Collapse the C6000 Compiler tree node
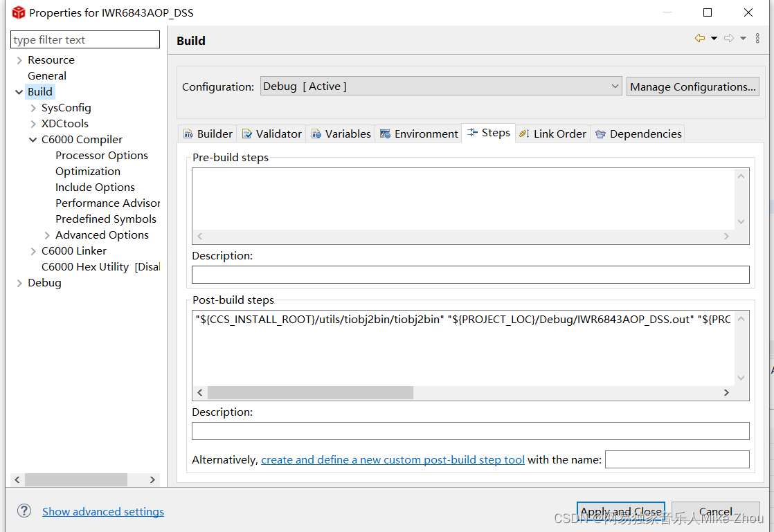The image size is (774, 532). pyautogui.click(x=33, y=139)
